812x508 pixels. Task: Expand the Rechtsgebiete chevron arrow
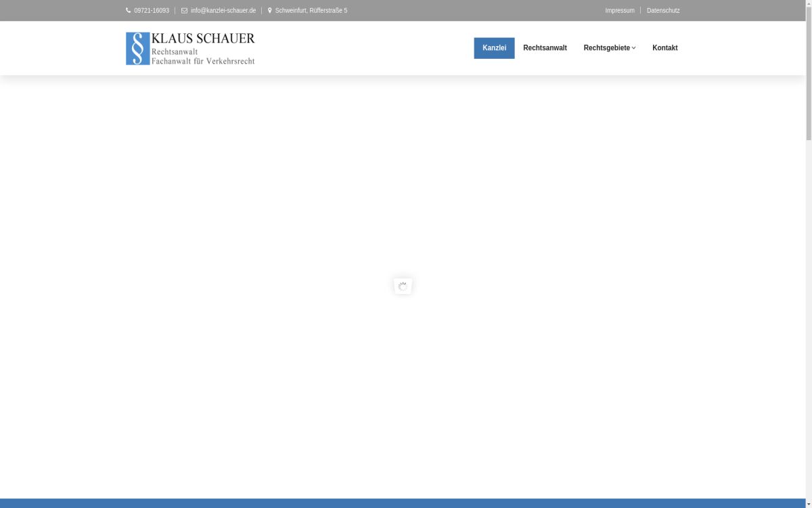(x=634, y=48)
